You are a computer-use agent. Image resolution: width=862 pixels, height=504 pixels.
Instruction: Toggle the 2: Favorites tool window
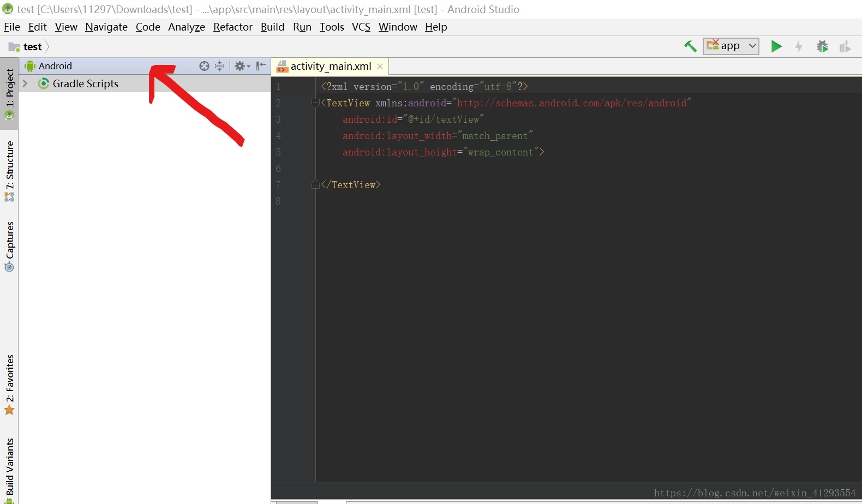(x=9, y=385)
